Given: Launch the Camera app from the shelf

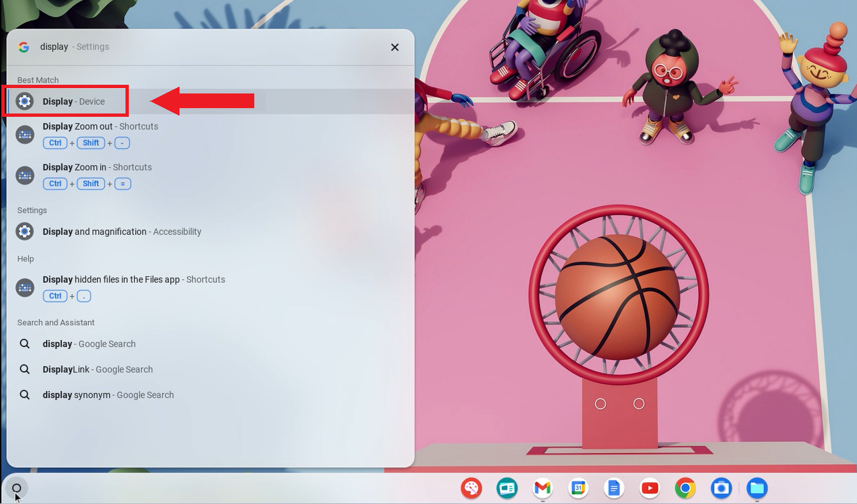Looking at the screenshot, I should pyautogui.click(x=721, y=489).
